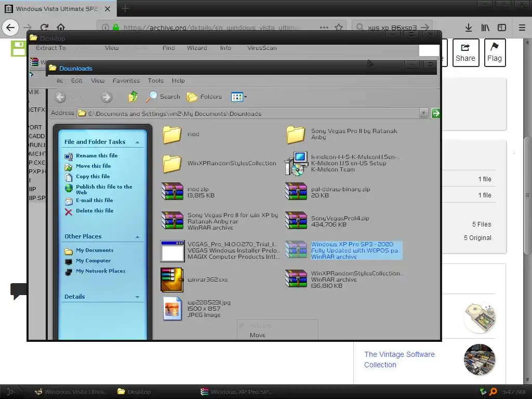This screenshot has height=399, width=532.
Task: Click Delete this file task
Action: [95, 211]
